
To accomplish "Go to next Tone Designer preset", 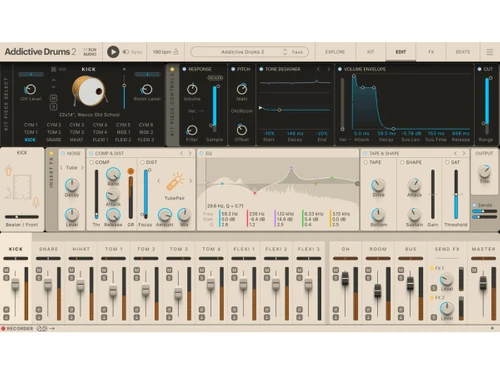I will [328, 69].
